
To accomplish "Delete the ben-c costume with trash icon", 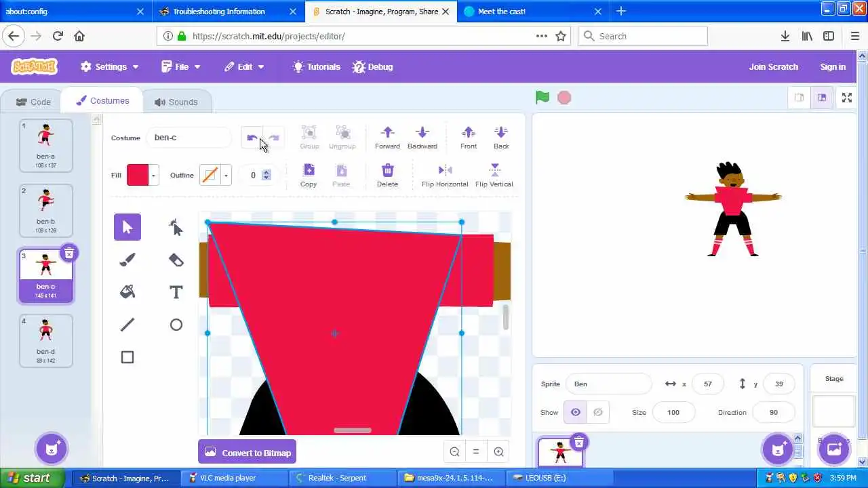I will coord(68,253).
